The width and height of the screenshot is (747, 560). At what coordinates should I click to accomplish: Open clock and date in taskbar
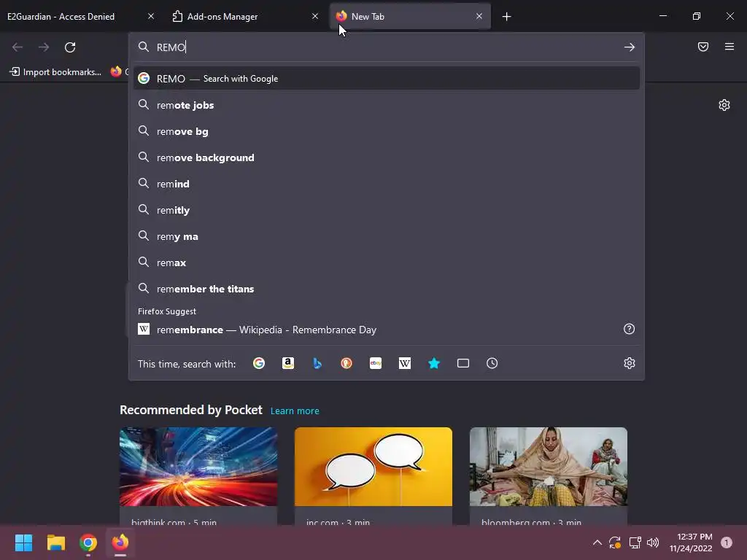coord(691,542)
